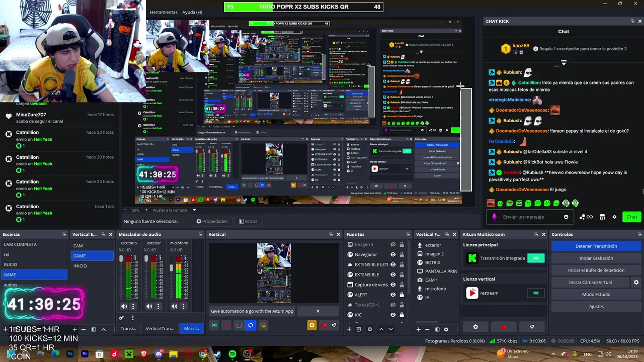Image resolution: width=644 pixels, height=362 pixels.
Task: Switch to the Vertical Tran... dock tab
Action: point(159,328)
